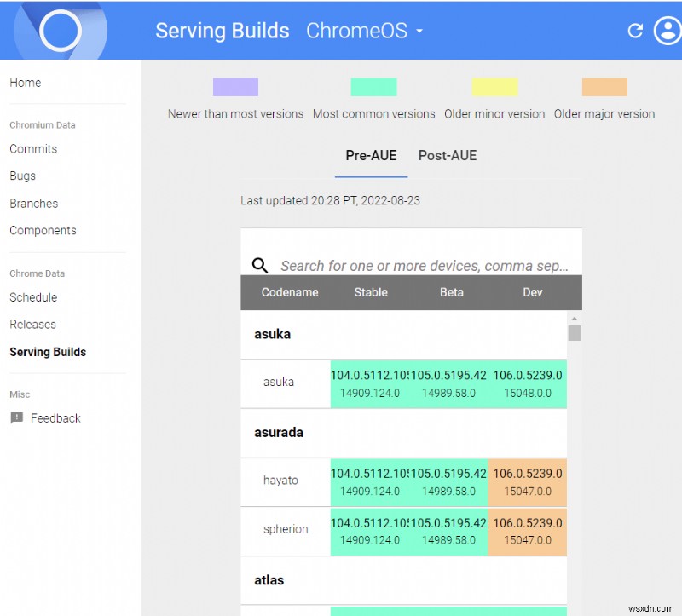Refresh the page with the reload icon
Image resolution: width=682 pixels, height=616 pixels.
[635, 30]
